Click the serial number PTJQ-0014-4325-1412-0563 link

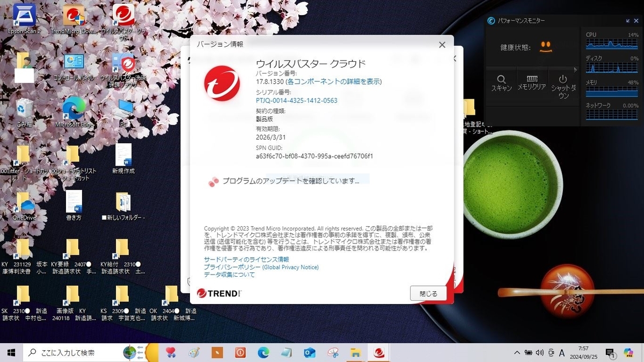pos(297,100)
